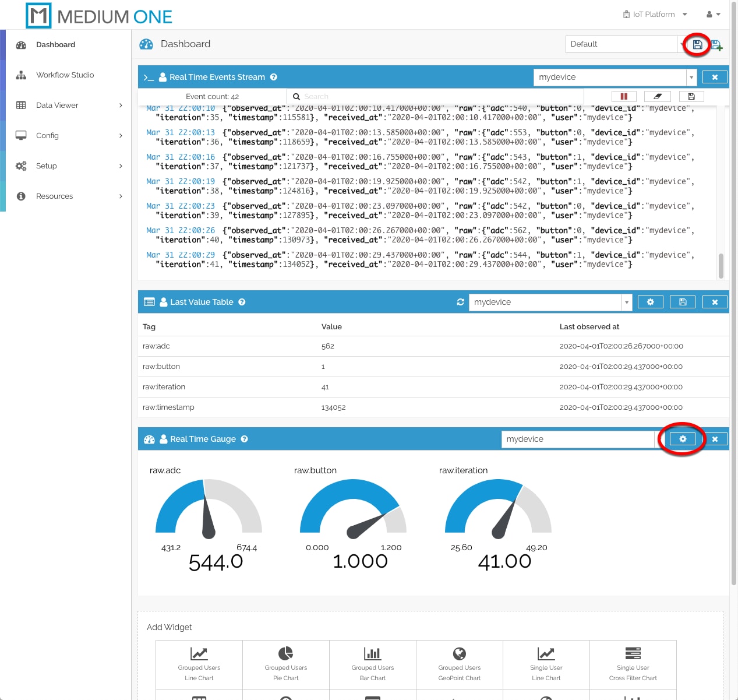This screenshot has height=700, width=738.
Task: Expand the Data Viewer section
Action: (x=57, y=105)
